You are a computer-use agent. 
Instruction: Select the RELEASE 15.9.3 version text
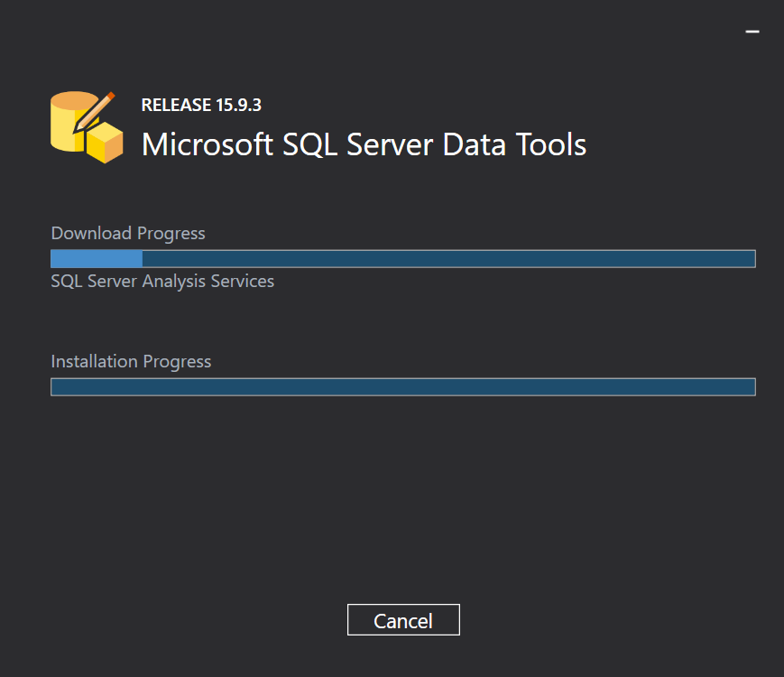[201, 105]
